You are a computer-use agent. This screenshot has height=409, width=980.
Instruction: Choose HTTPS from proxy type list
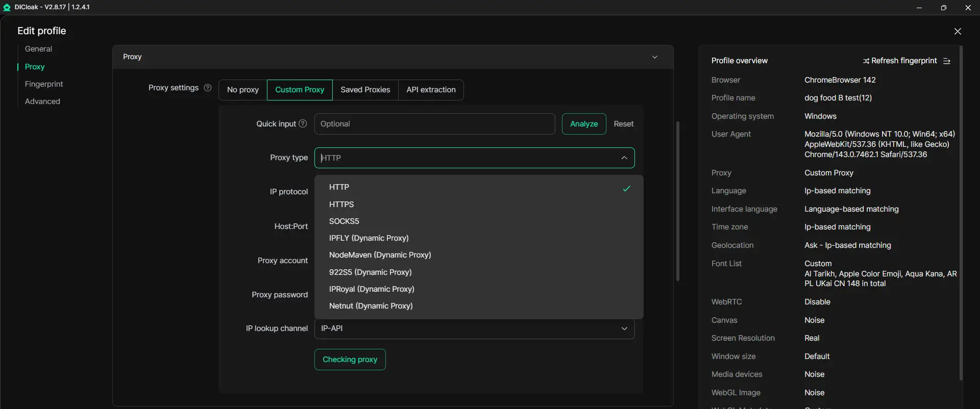tap(341, 205)
